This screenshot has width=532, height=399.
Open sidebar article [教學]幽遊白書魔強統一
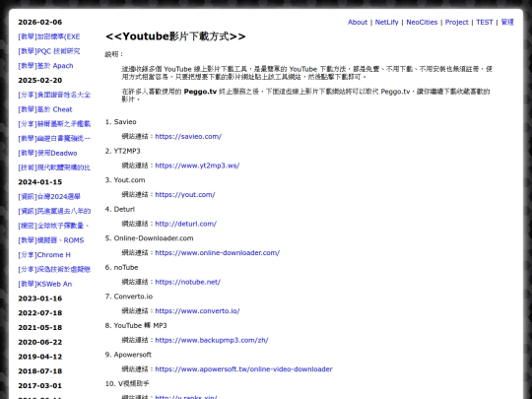tap(54, 139)
